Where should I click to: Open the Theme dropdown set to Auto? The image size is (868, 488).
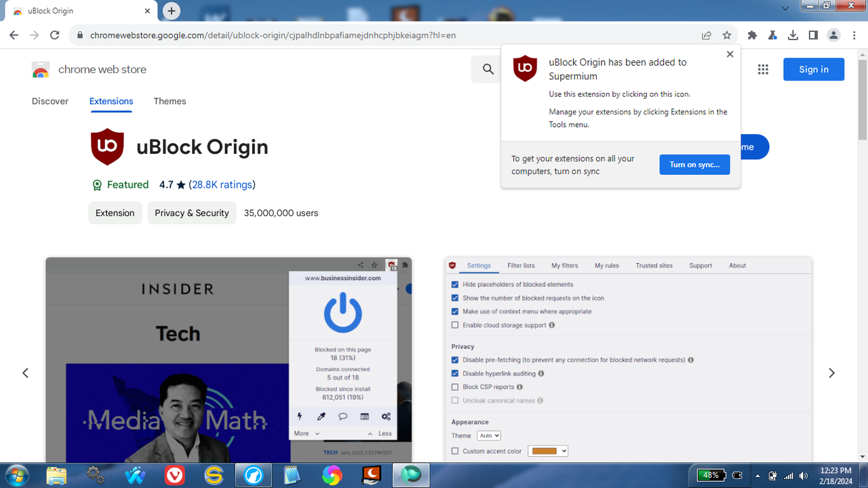(x=488, y=435)
